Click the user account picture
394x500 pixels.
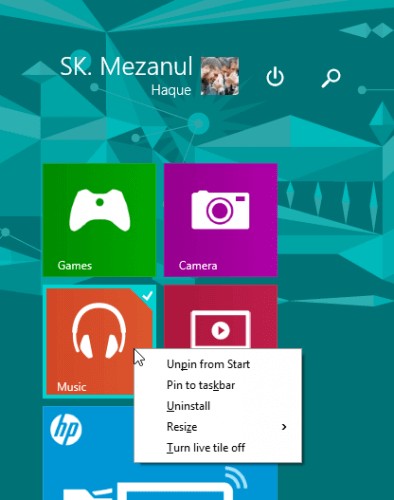click(x=220, y=76)
